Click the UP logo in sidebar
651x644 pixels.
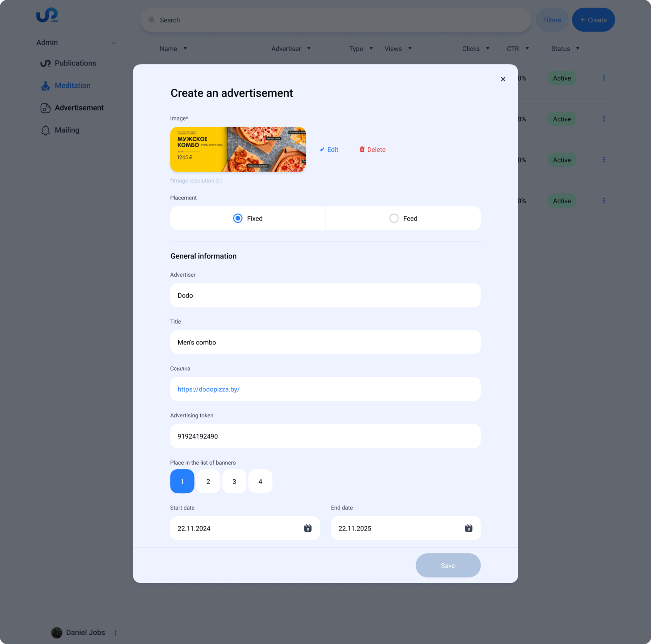[47, 15]
